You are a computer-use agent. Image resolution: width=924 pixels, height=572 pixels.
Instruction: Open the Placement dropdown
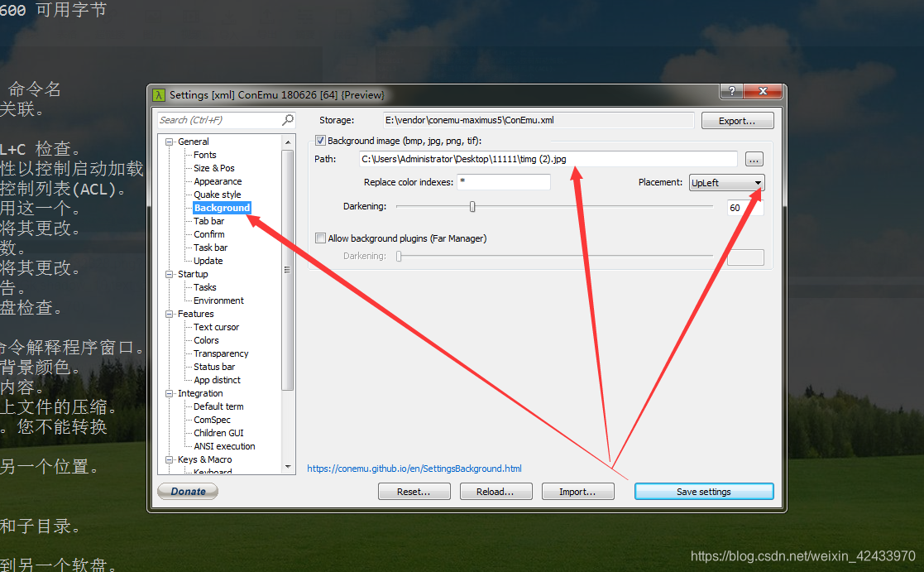tap(726, 183)
